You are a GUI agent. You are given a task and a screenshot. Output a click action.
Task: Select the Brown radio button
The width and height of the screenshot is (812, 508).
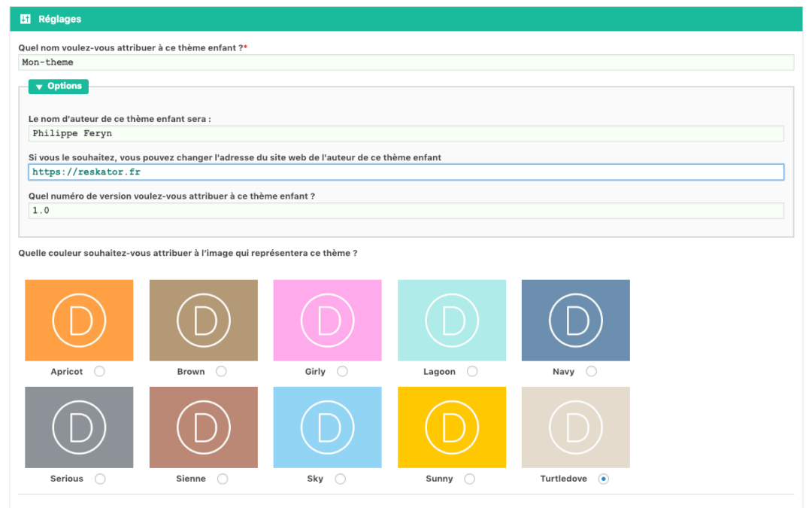pyautogui.click(x=221, y=371)
